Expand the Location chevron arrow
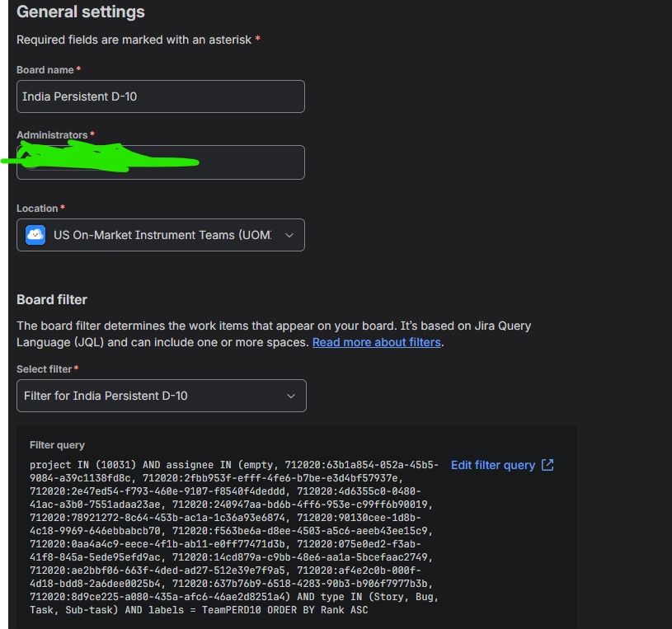Screen dimensions: 672x629 289,235
